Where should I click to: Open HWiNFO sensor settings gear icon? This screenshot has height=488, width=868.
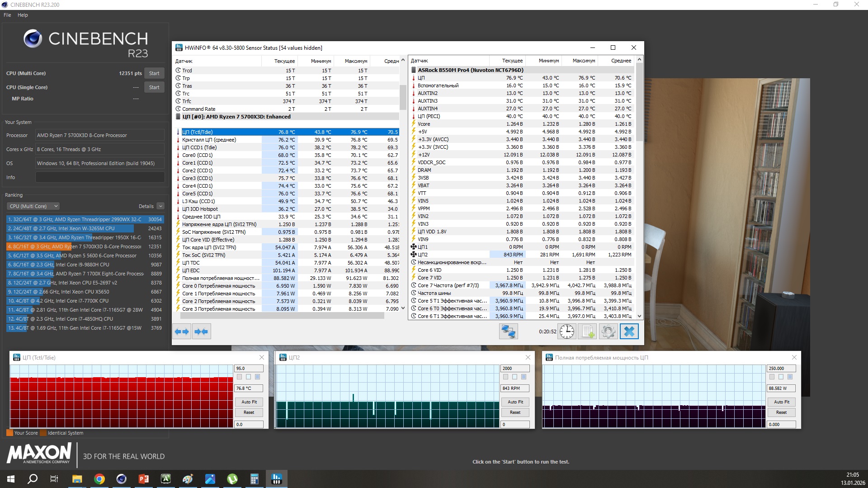tap(608, 332)
